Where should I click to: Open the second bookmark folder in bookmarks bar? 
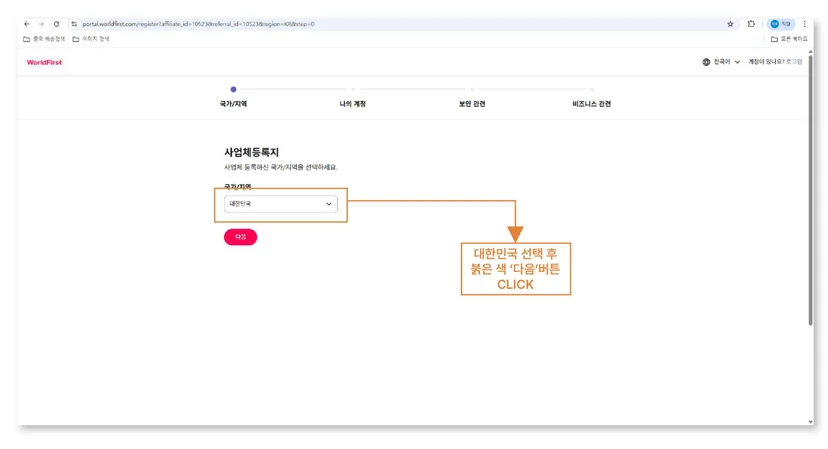pos(91,39)
